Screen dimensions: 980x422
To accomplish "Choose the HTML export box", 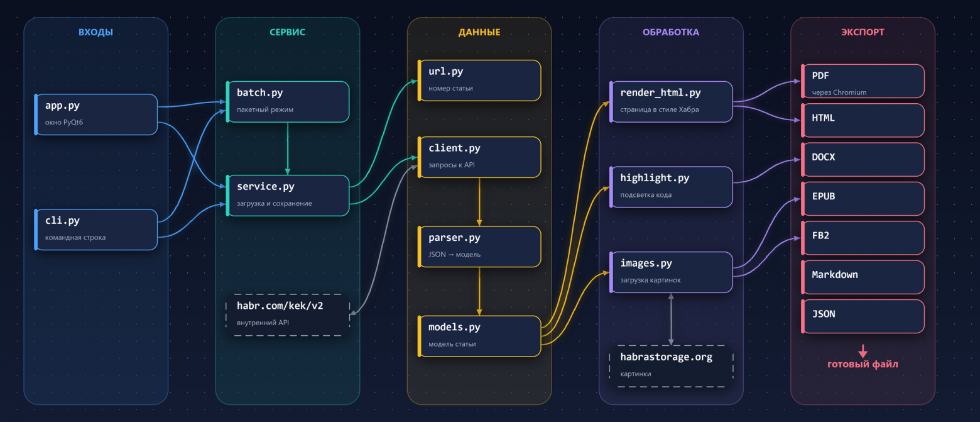I will pyautogui.click(x=863, y=120).
